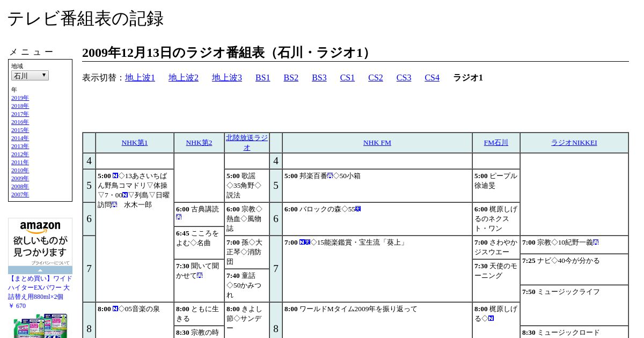Open the 2015年 year link

click(20, 130)
